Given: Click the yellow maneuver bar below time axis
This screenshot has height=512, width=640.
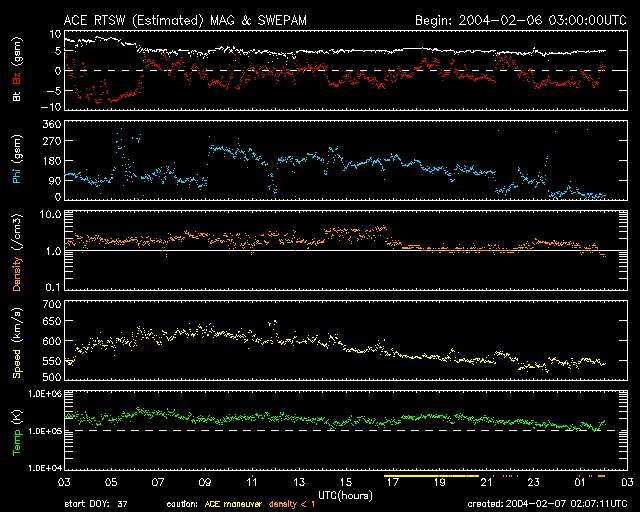Looking at the screenshot, I should tap(430, 476).
